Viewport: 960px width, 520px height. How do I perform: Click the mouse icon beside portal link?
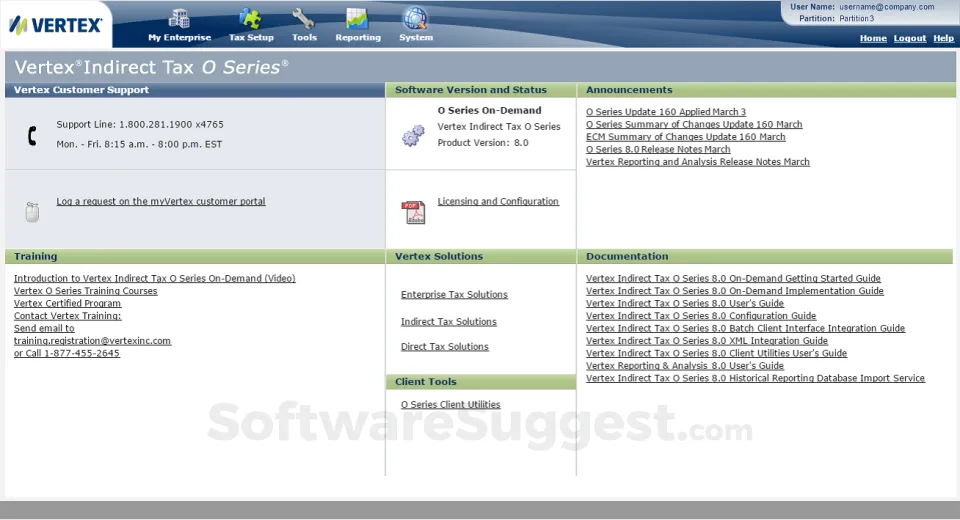click(x=32, y=211)
